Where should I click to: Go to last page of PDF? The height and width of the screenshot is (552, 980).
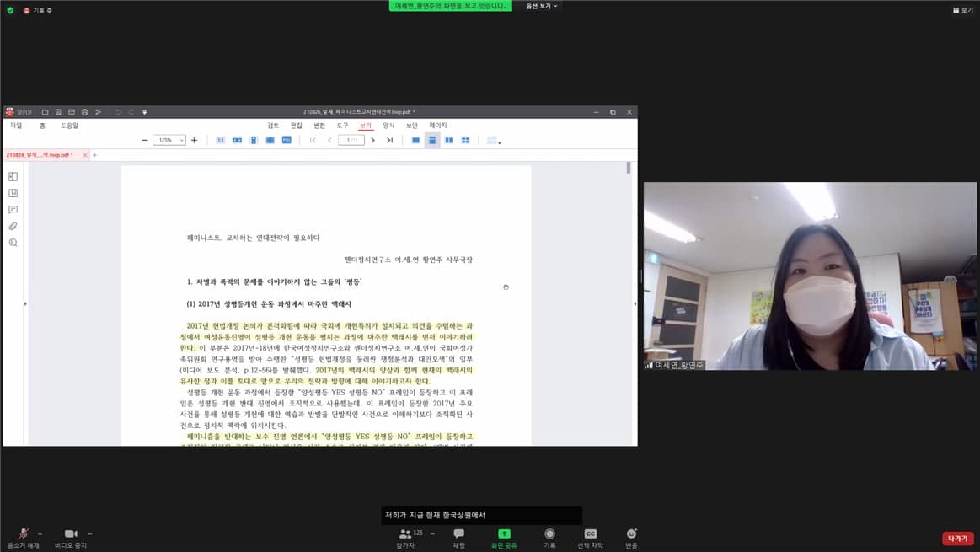coord(389,140)
